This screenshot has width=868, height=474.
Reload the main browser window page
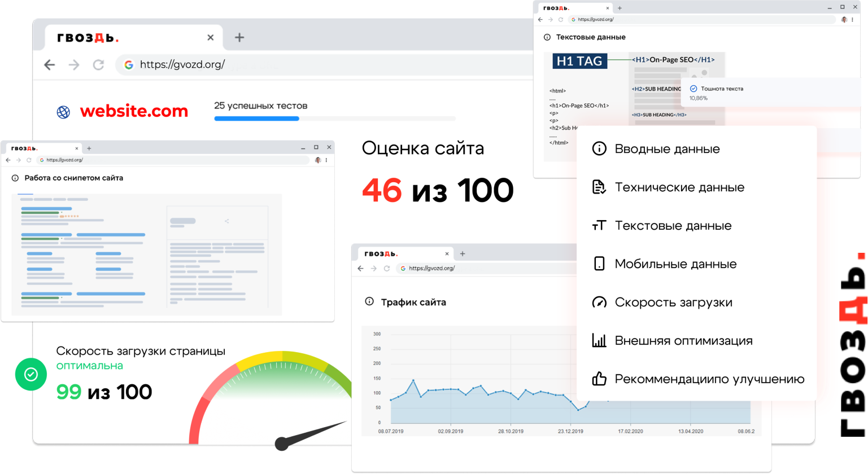(98, 65)
